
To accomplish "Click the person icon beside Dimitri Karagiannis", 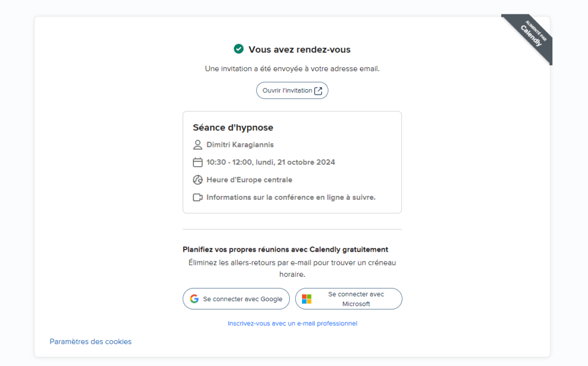I will pyautogui.click(x=198, y=145).
